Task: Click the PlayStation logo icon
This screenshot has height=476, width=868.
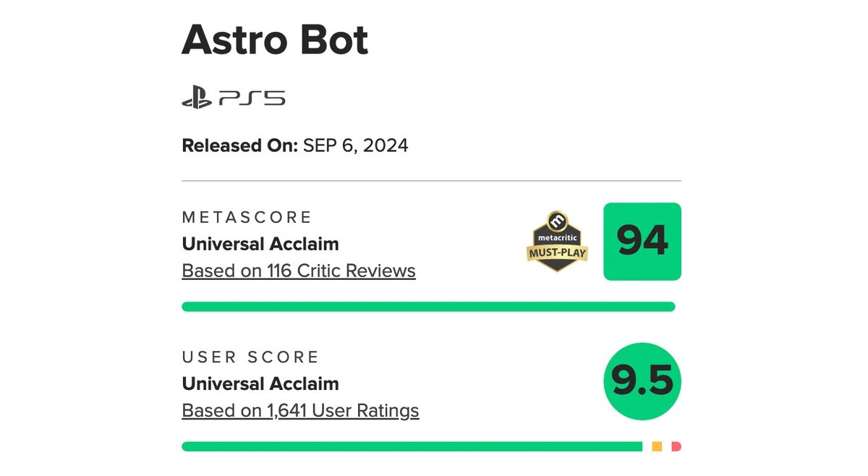Action: click(x=197, y=98)
